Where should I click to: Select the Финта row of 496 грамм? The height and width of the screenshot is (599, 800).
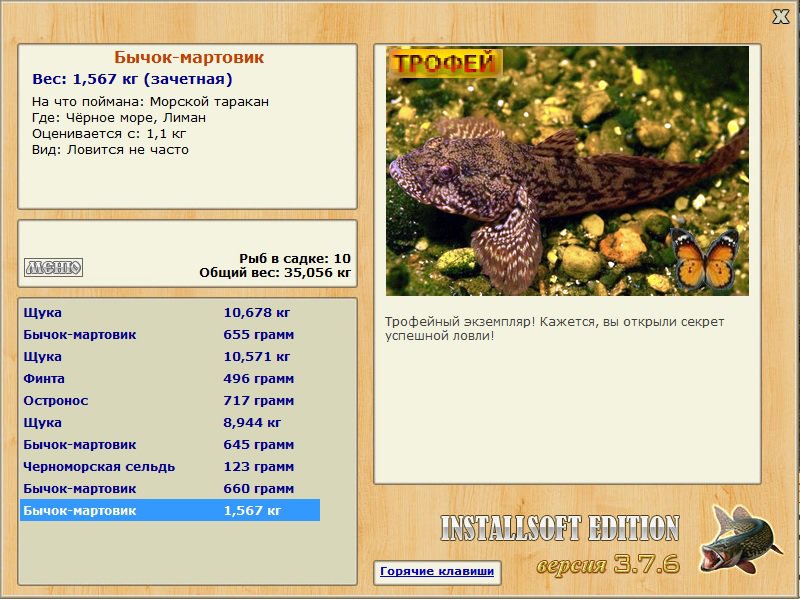tap(170, 378)
